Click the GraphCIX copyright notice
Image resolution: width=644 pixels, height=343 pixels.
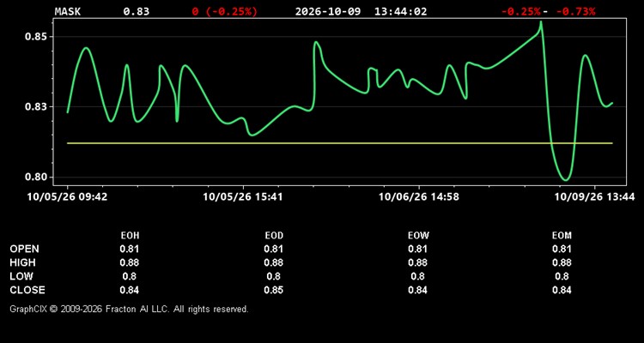[129, 309]
